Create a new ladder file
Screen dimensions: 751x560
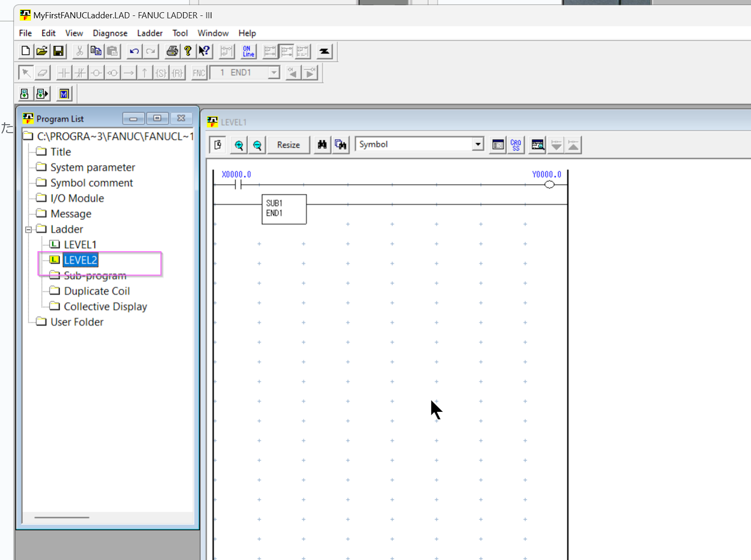pos(26,51)
